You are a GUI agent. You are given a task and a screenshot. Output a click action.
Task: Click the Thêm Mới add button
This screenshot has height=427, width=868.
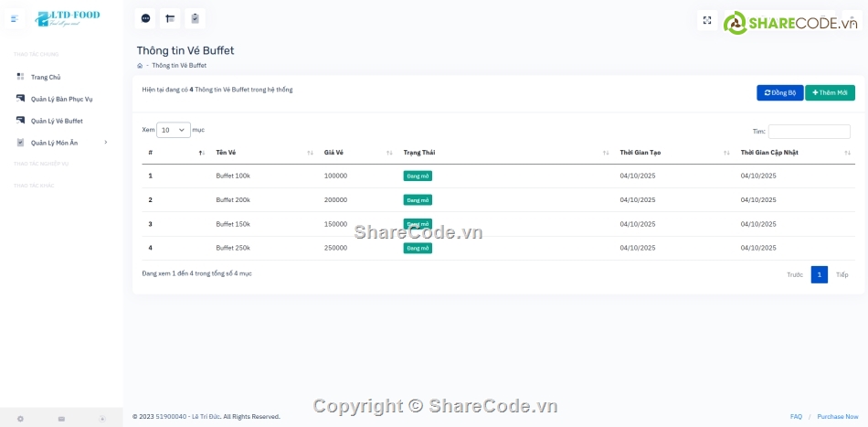pyautogui.click(x=830, y=92)
